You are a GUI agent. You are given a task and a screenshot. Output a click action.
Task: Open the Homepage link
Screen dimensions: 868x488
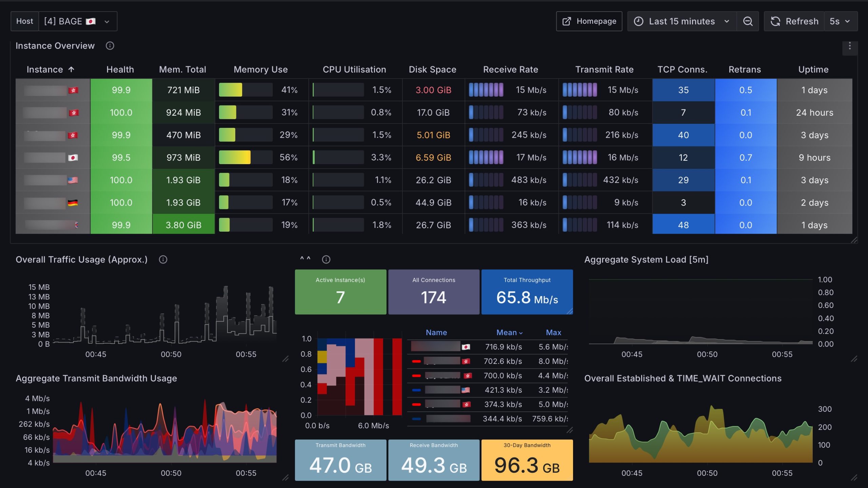pos(589,21)
